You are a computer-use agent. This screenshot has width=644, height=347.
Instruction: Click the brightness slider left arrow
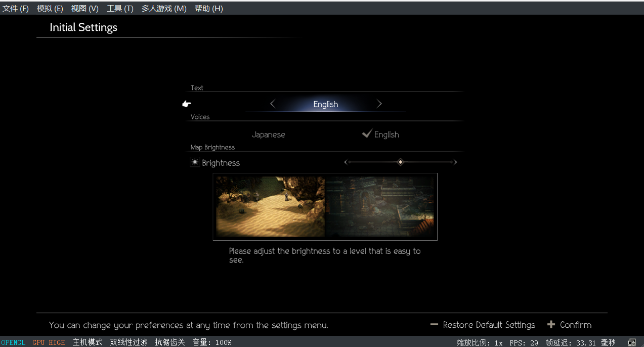pos(346,162)
